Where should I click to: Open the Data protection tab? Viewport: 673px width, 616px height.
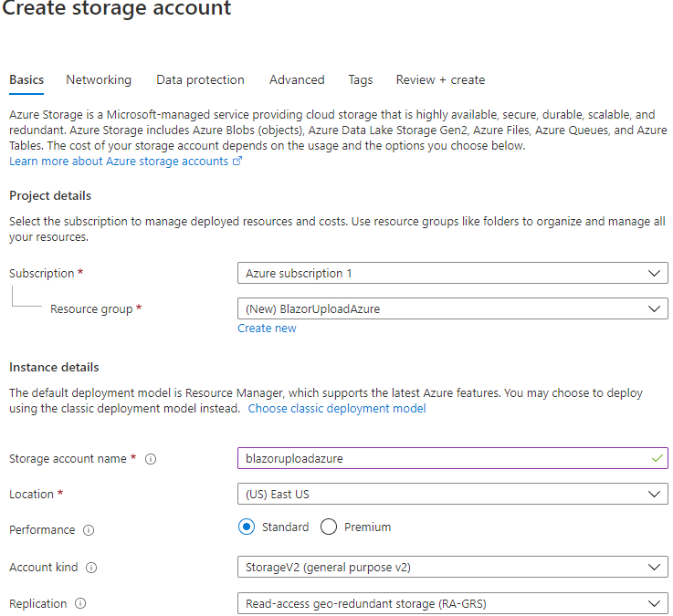pos(200,80)
